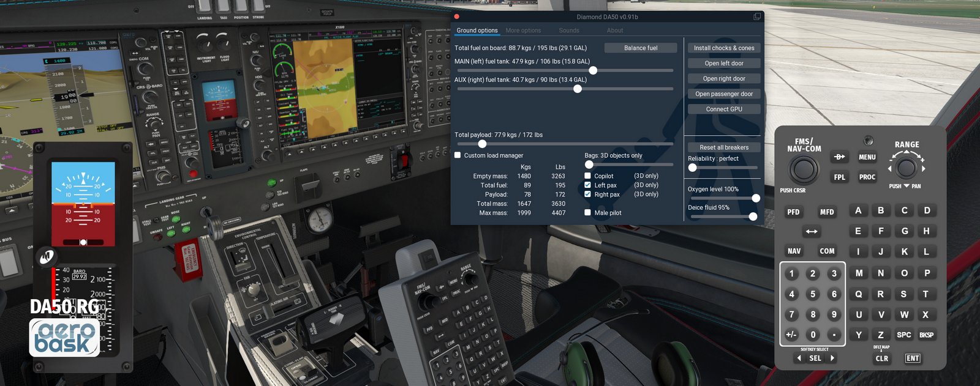This screenshot has width=980, height=386.
Task: Click the letter D key on keypad
Action: click(927, 210)
